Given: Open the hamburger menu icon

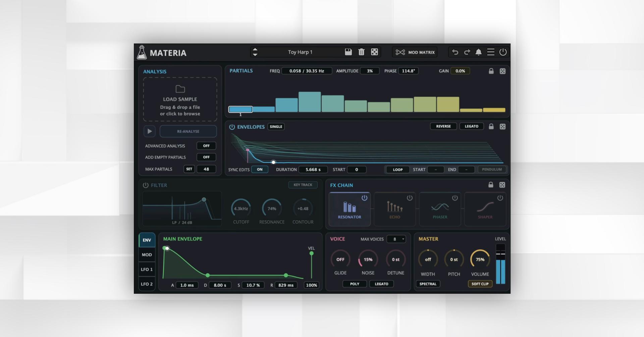Looking at the screenshot, I should click(491, 52).
